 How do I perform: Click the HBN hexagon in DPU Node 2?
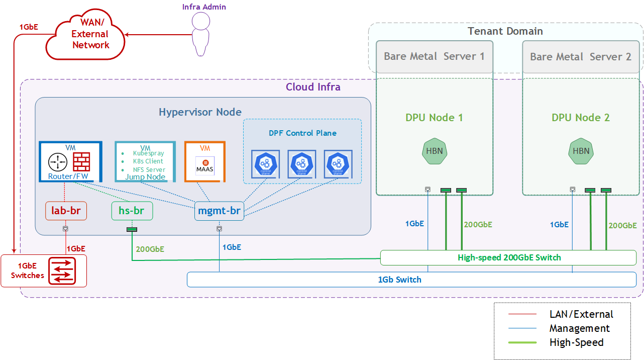coord(582,151)
